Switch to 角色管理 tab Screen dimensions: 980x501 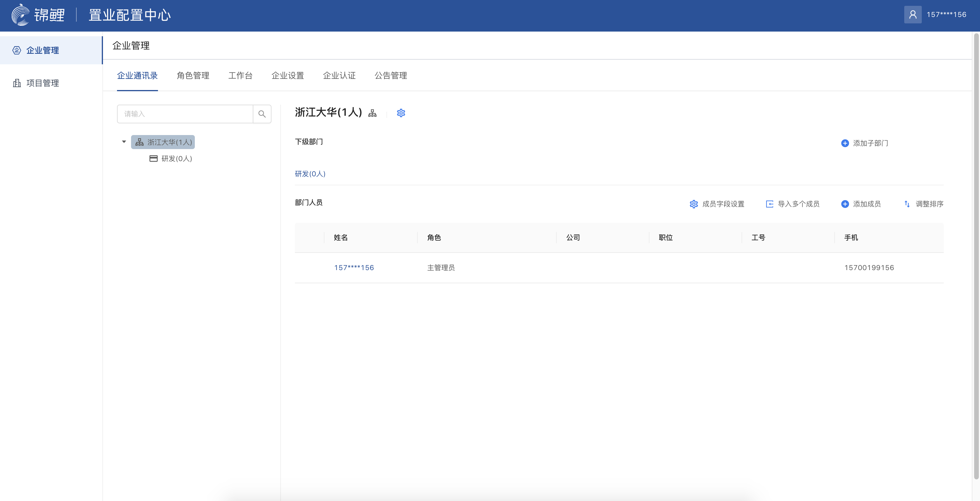193,76
